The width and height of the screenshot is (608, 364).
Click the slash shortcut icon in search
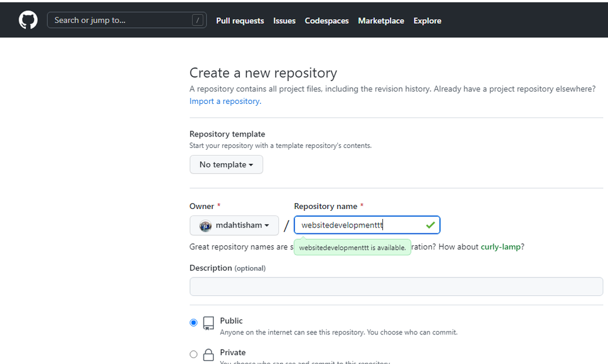coord(198,20)
